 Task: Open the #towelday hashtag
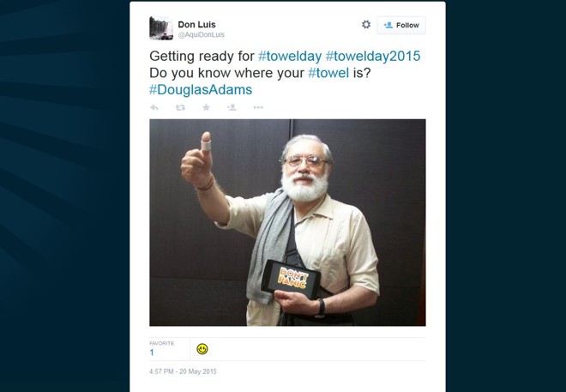tap(290, 57)
